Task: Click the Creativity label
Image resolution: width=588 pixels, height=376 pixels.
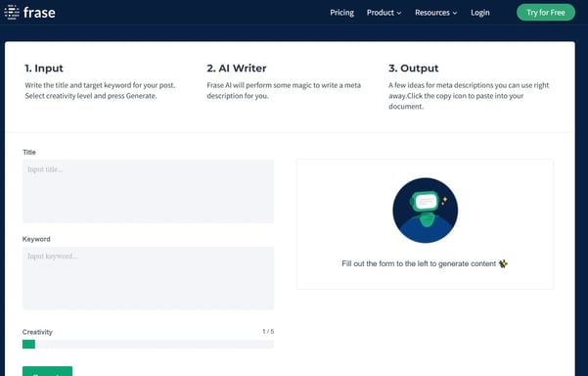Action: [37, 332]
